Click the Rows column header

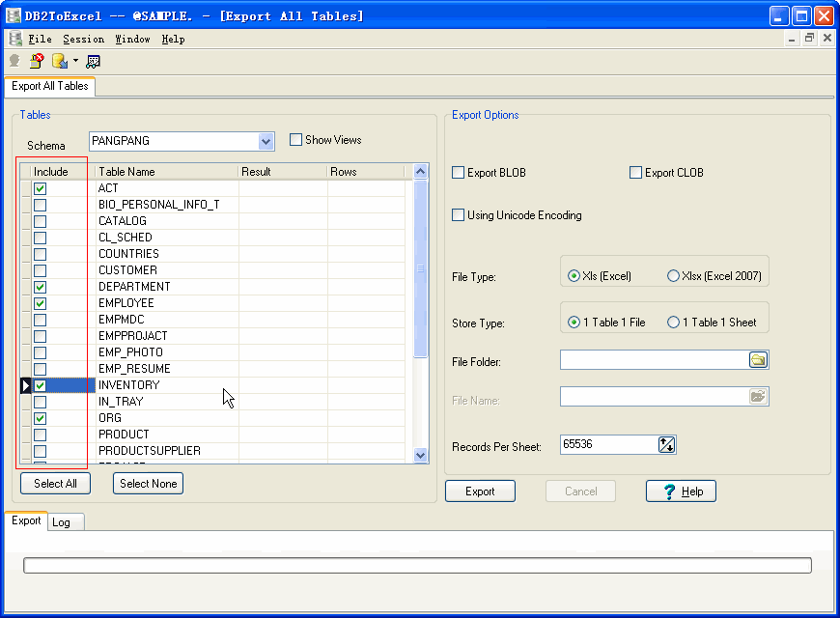[366, 172]
